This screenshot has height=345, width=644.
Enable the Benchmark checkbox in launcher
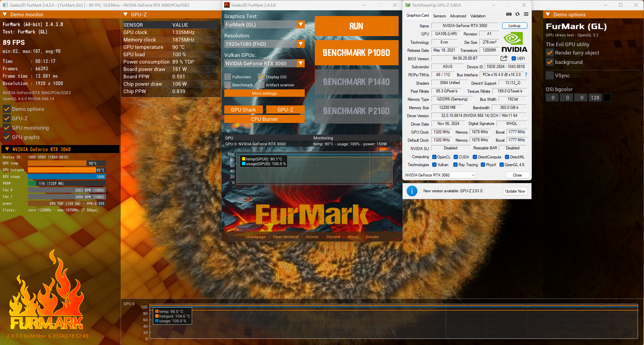227,85
